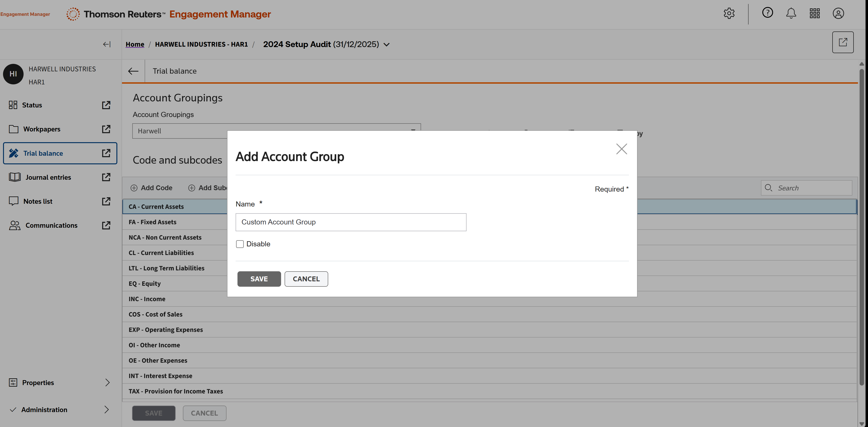Viewport: 868px width, 427px height.
Task: Open the user profile icon
Action: (838, 14)
